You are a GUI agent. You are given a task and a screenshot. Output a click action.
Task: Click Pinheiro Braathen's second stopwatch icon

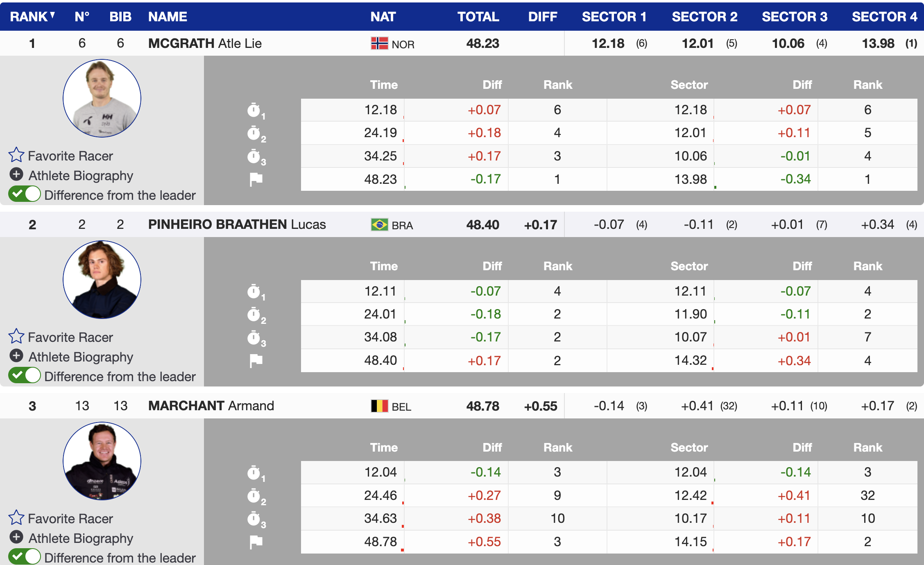tap(254, 314)
